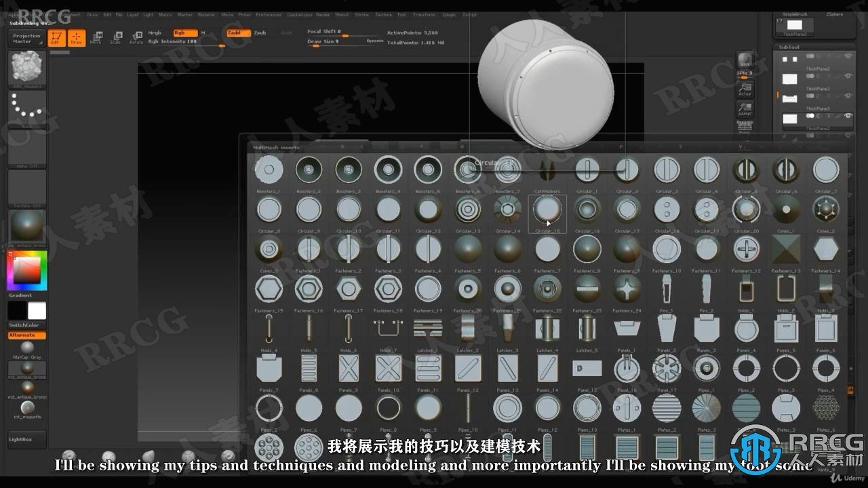
Task: Collapse the SubTool panel header
Action: click(789, 47)
